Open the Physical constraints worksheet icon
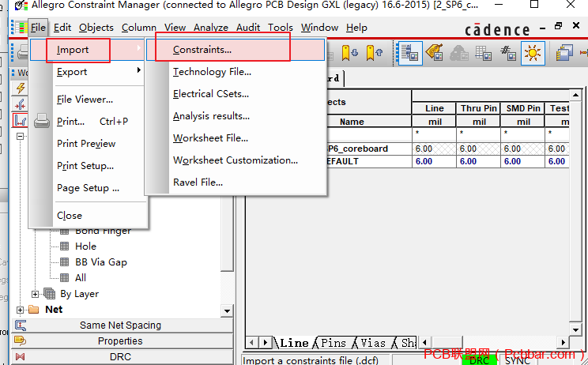The image size is (588, 365). click(21, 104)
